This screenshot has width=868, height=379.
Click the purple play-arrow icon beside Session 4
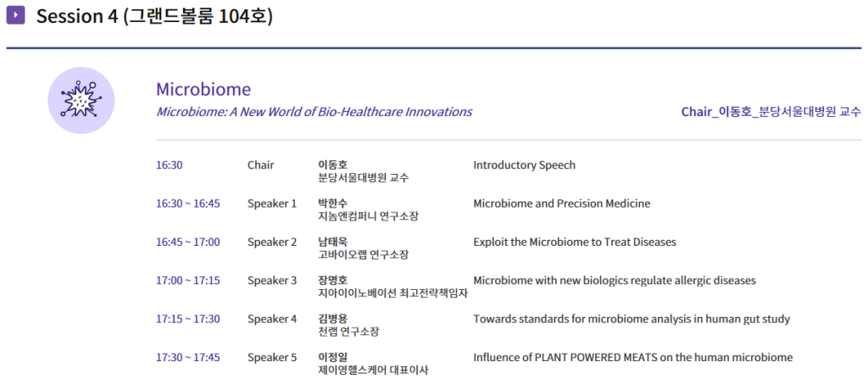[15, 15]
